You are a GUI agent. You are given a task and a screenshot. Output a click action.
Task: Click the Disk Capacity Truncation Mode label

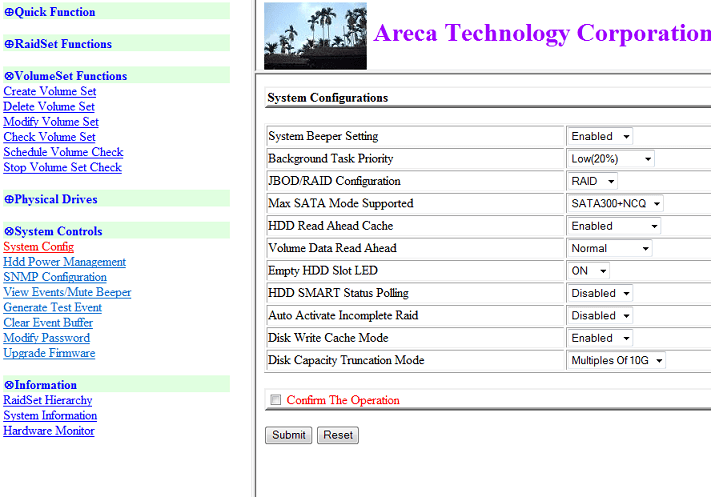point(346,360)
